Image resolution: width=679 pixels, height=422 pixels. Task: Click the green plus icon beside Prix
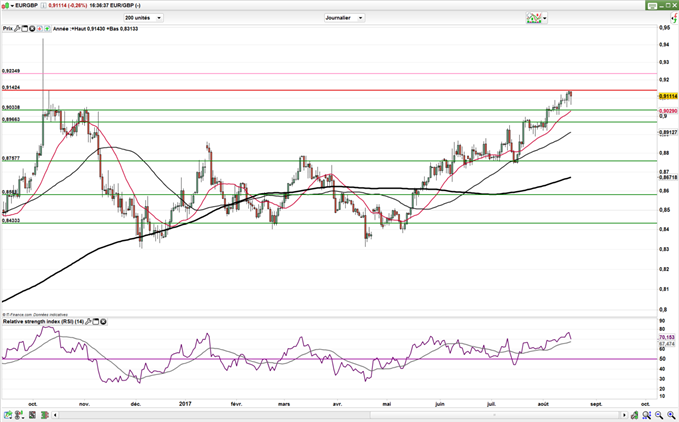pyautogui.click(x=47, y=29)
